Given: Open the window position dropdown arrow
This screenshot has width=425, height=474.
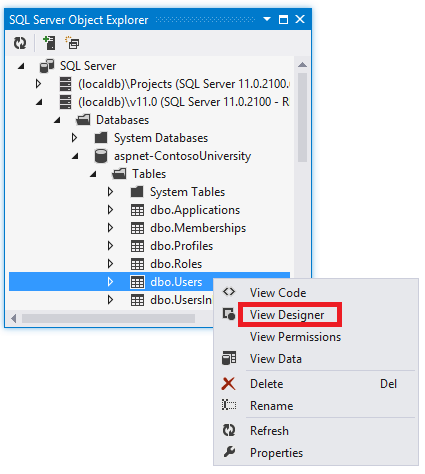Looking at the screenshot, I should [267, 19].
